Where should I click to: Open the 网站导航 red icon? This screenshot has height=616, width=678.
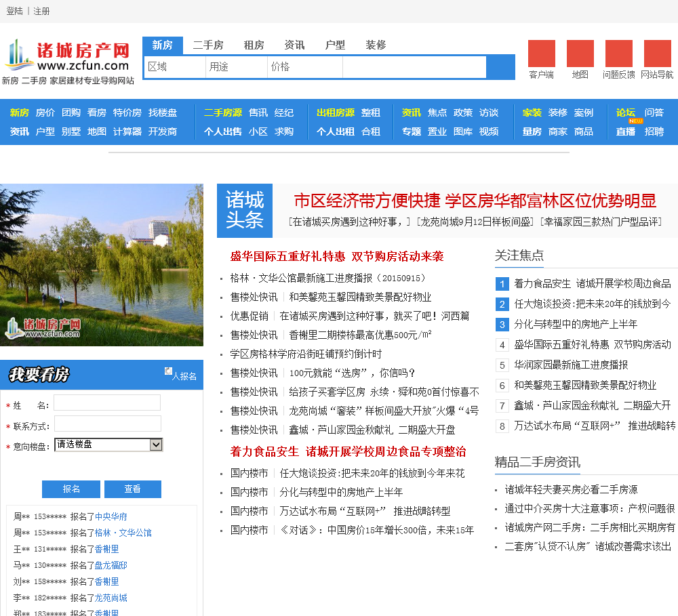pyautogui.click(x=657, y=54)
